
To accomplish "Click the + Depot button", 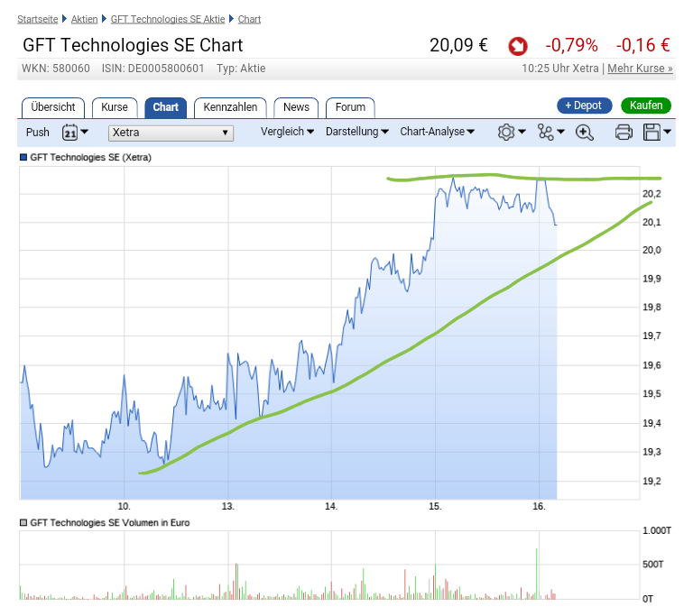I will tap(585, 106).
